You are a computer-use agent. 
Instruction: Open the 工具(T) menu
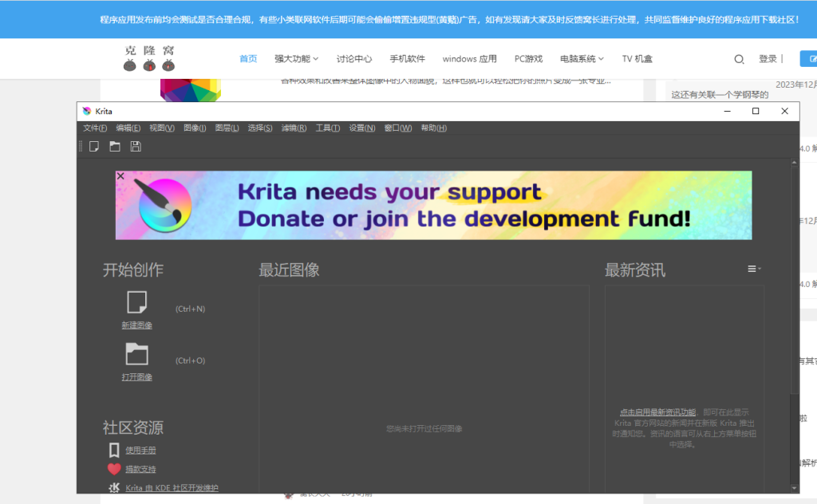(328, 128)
